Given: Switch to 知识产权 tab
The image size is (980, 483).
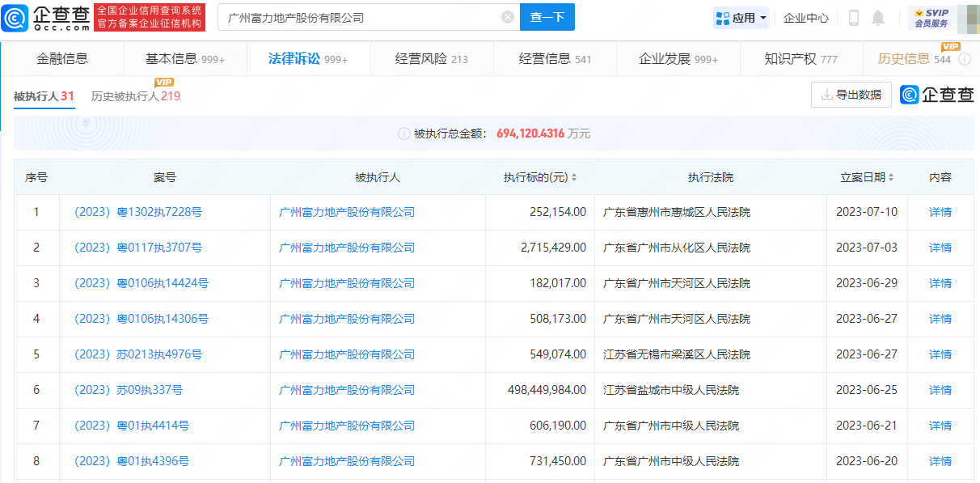Looking at the screenshot, I should 800,59.
